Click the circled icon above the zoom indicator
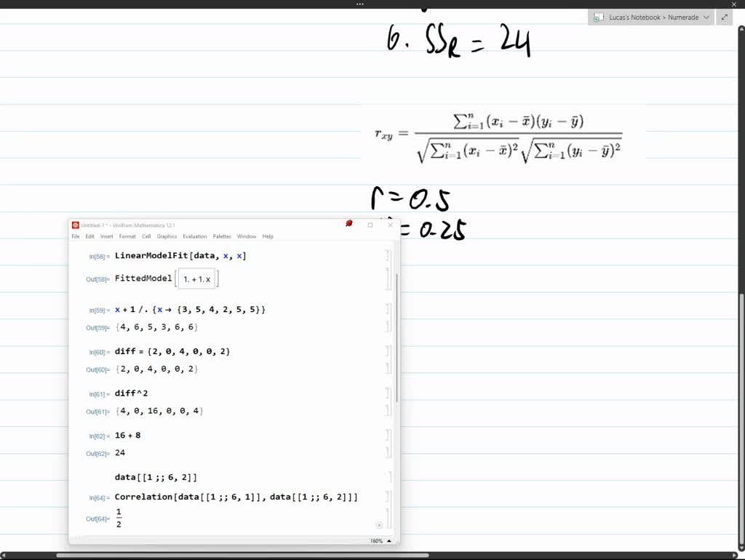Image resolution: width=745 pixels, height=560 pixels. coord(379,524)
